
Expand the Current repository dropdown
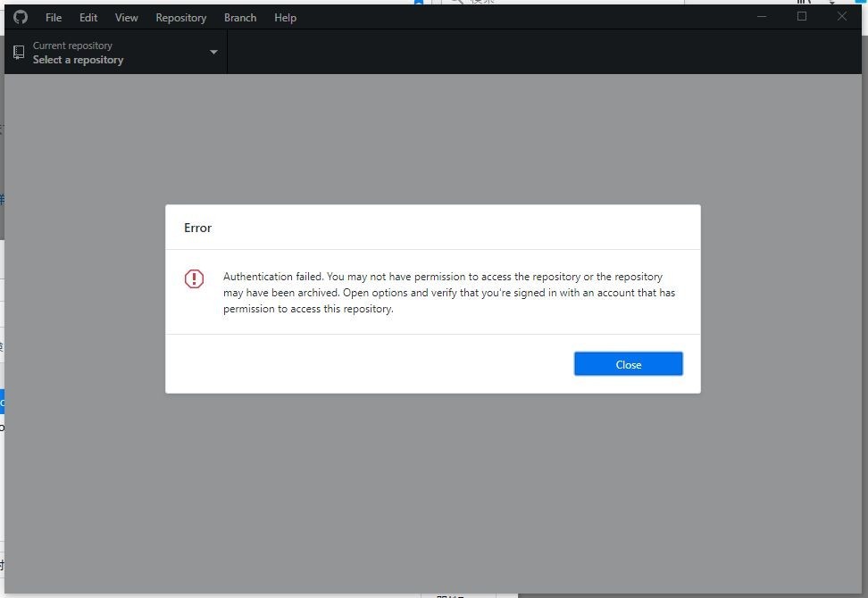coord(116,52)
